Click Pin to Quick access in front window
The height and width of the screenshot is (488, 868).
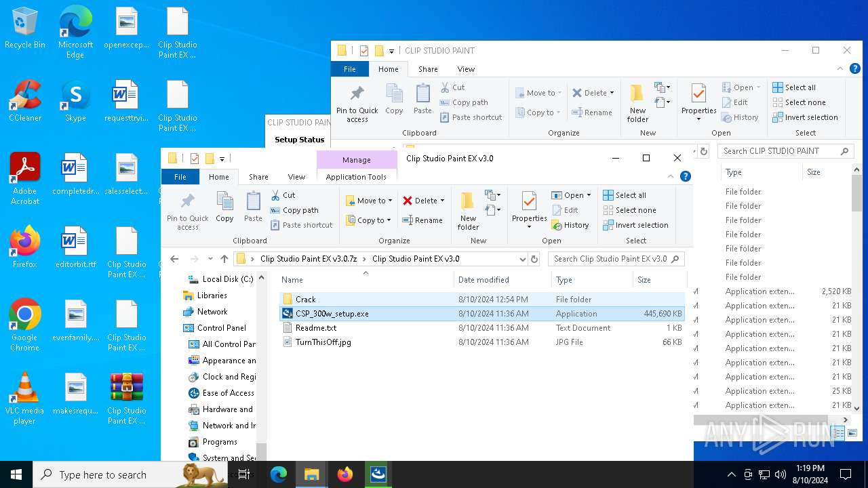point(188,211)
